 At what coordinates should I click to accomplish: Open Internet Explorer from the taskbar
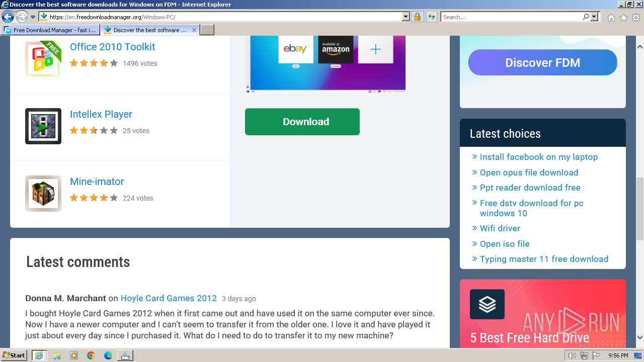click(x=39, y=355)
